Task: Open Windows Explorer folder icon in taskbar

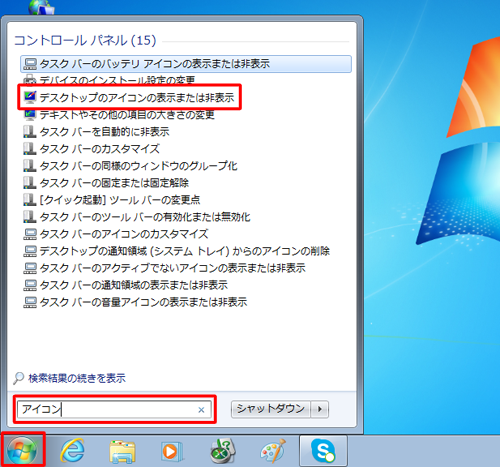Action: point(122,451)
